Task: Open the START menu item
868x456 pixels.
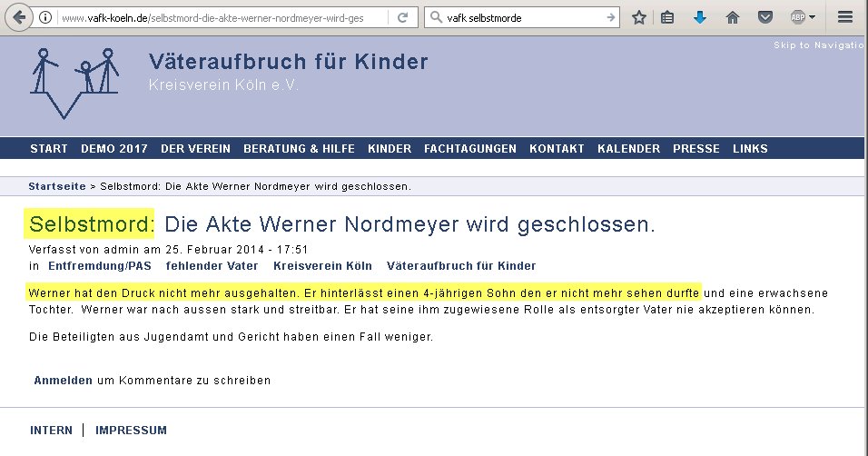Action: coord(49,148)
